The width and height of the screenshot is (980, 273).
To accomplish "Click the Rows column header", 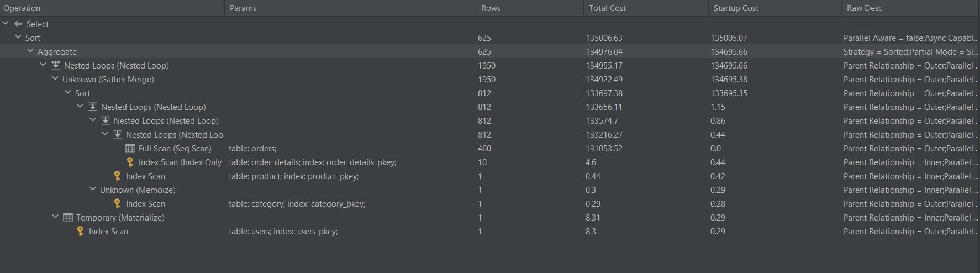I will coord(491,8).
